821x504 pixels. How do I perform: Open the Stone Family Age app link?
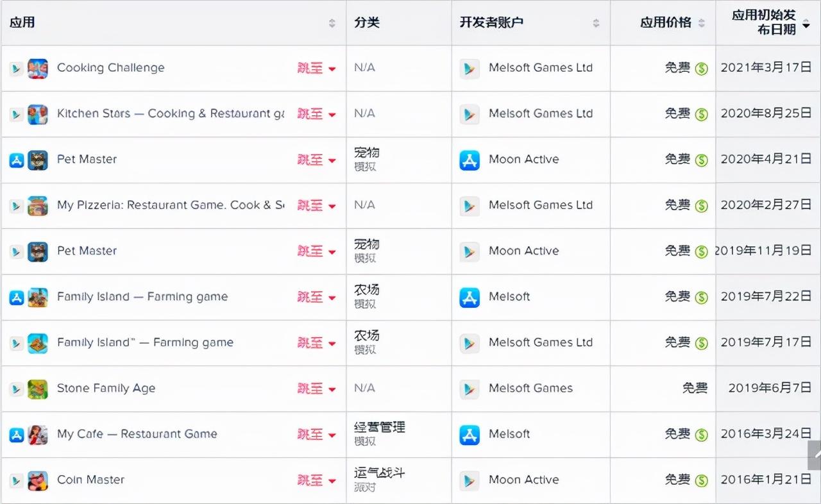click(x=106, y=389)
